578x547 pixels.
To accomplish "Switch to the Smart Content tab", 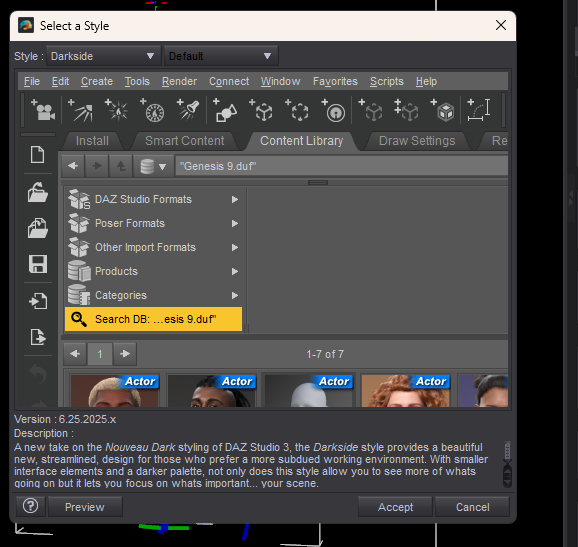I will click(184, 141).
